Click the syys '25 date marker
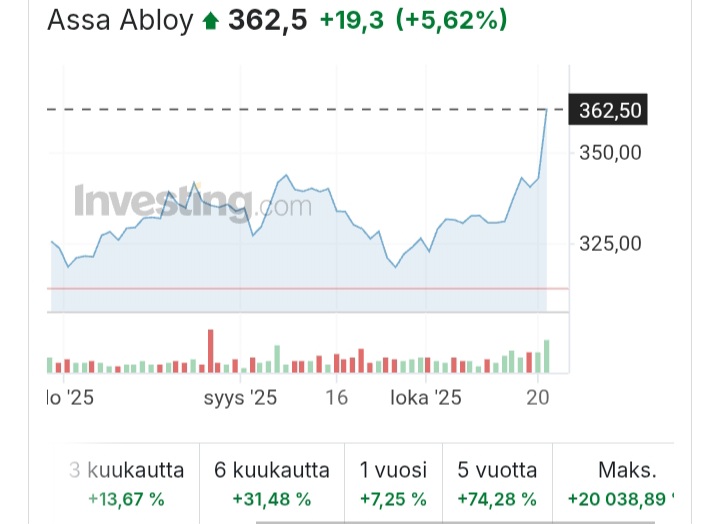 pos(240,398)
